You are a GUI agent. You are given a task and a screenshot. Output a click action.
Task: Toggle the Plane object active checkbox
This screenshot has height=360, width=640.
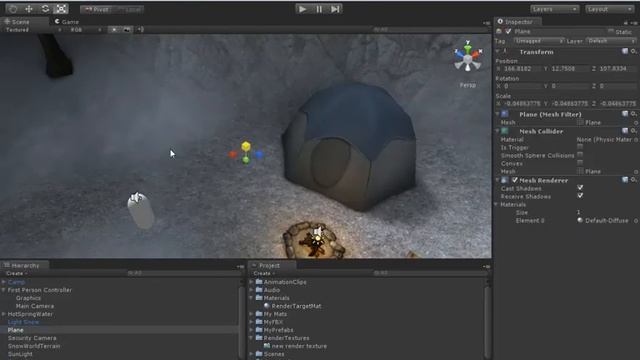(508, 31)
